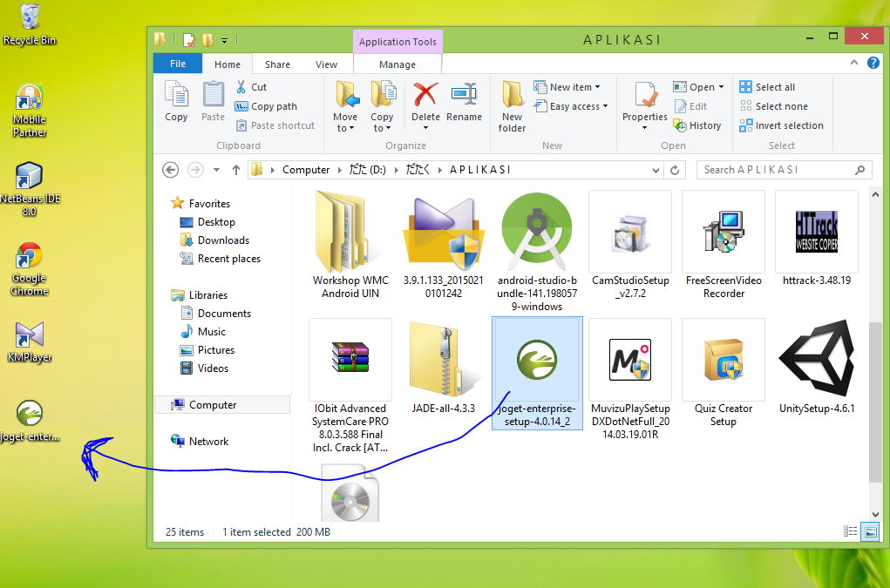
Task: Select the httrack-3.48.19 installer
Action: click(x=816, y=239)
